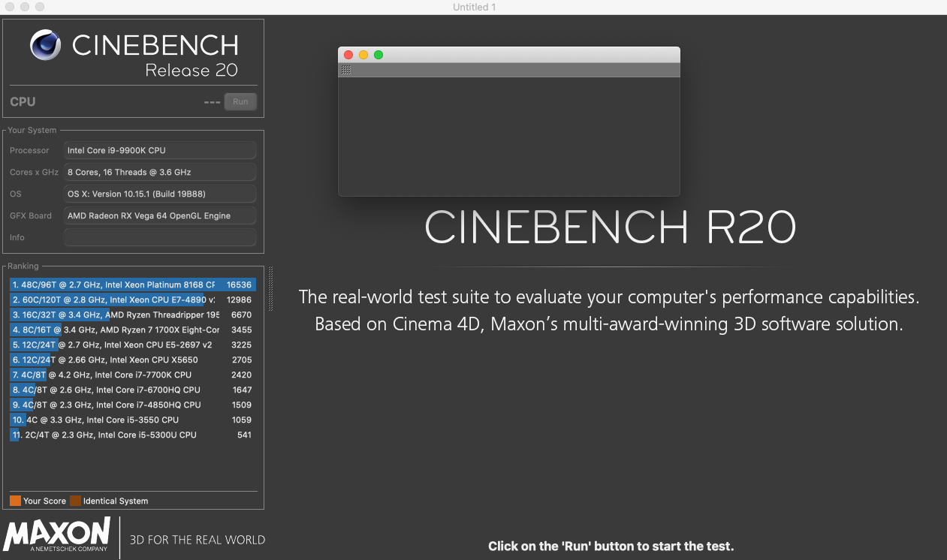947x560 pixels.
Task: Click the Cores x GHz field
Action: [x=160, y=172]
